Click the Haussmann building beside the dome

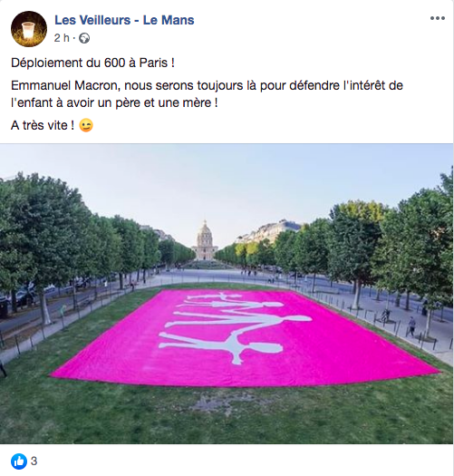(267, 232)
